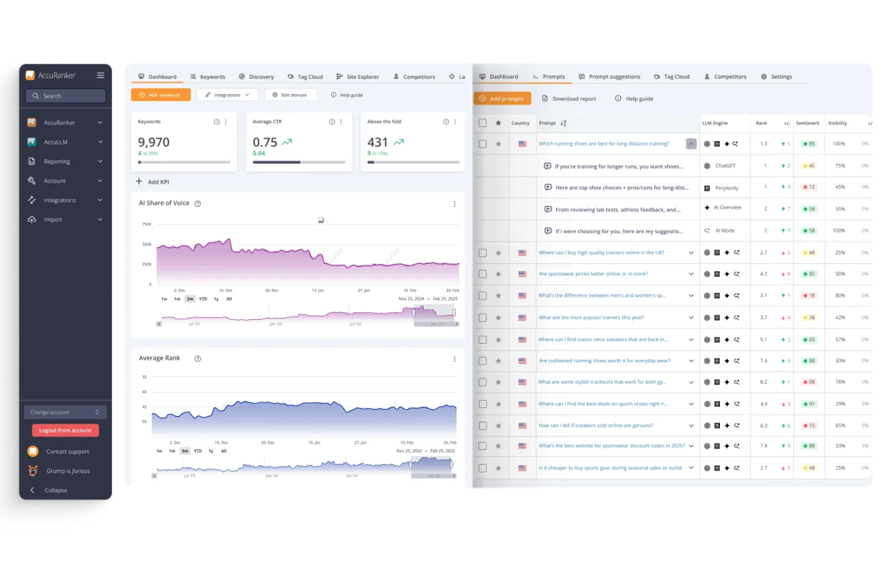Check the checkbox for the sneakers authenticity prompt
The width and height of the screenshot is (882, 588).
pos(482,425)
